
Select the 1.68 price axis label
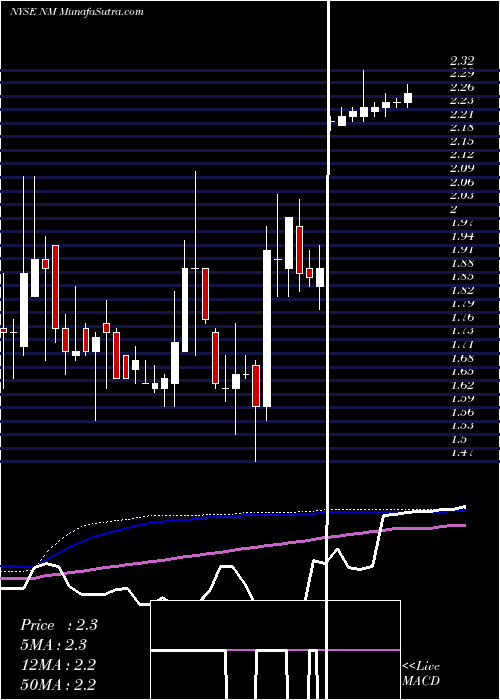pyautogui.click(x=462, y=358)
